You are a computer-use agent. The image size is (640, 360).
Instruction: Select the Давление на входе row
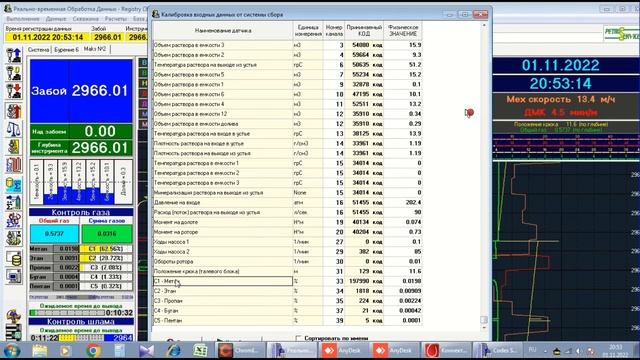(288, 202)
